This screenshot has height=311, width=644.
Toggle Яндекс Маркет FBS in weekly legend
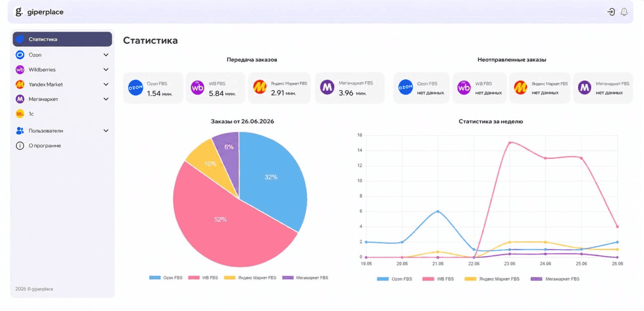point(491,278)
